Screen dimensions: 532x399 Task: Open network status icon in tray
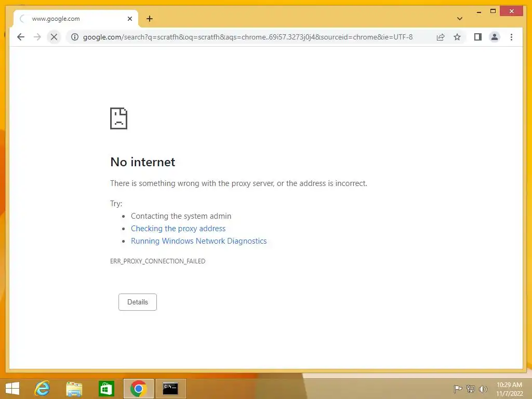coord(471,389)
